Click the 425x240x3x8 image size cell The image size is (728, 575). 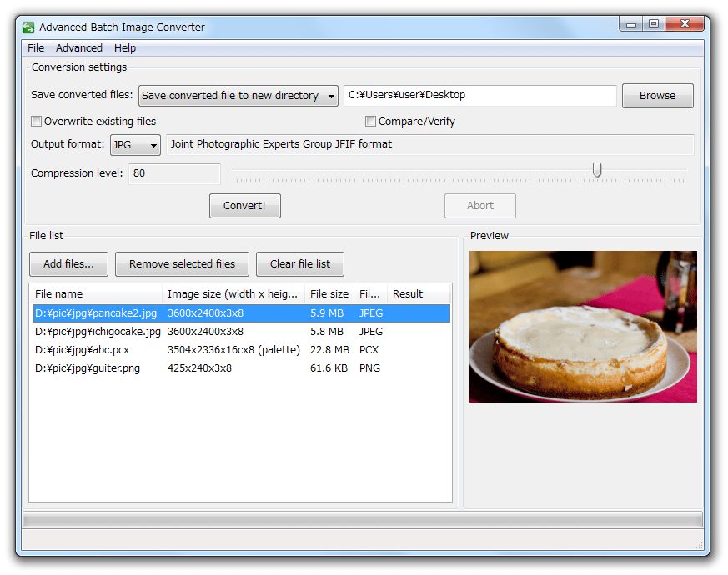point(199,368)
